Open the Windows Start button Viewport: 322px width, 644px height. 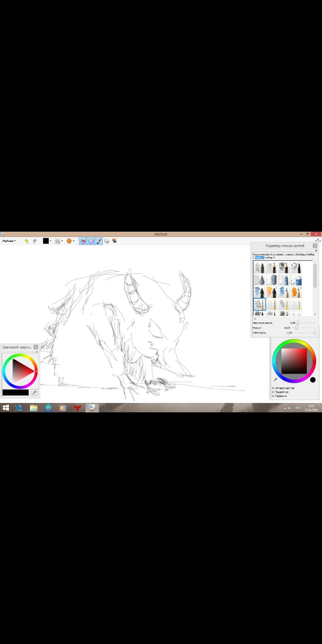6,408
